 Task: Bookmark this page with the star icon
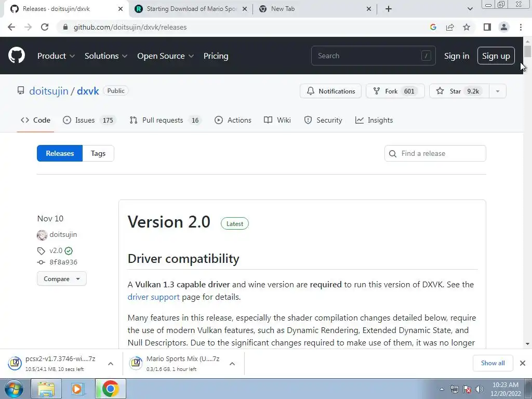pos(467,27)
